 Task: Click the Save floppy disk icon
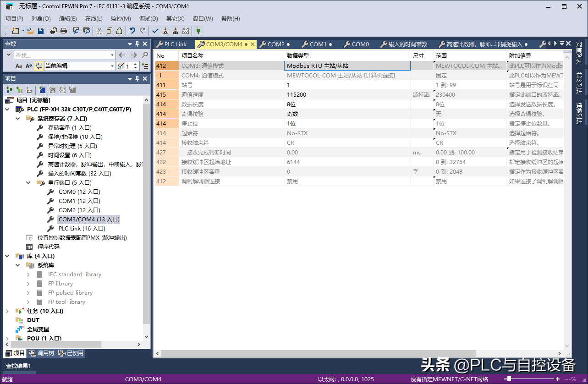[41, 31]
